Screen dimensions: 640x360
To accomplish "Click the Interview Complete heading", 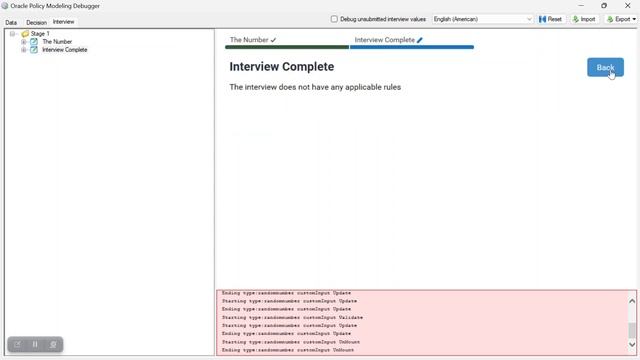I will tap(282, 67).
